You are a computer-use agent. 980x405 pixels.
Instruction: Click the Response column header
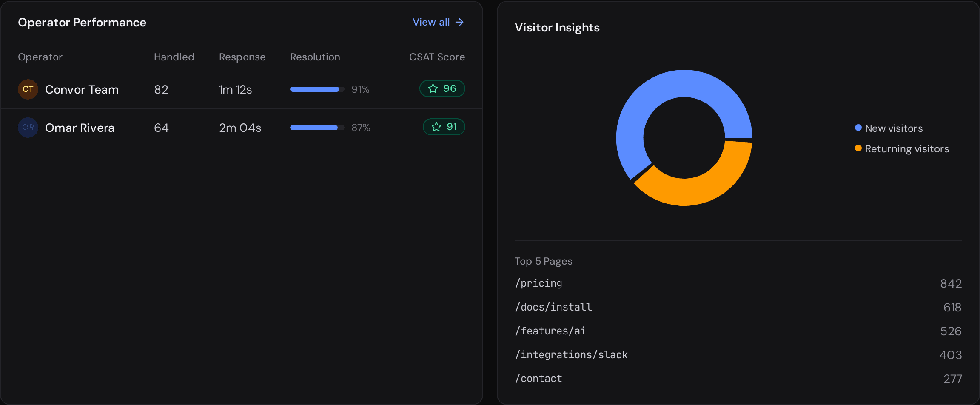click(242, 57)
